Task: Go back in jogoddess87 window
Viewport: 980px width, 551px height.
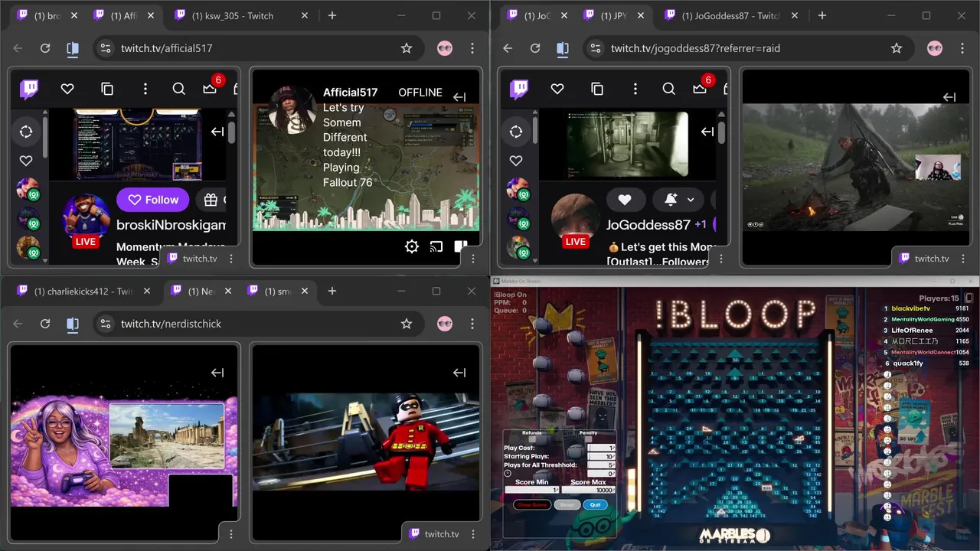Action: (508, 48)
